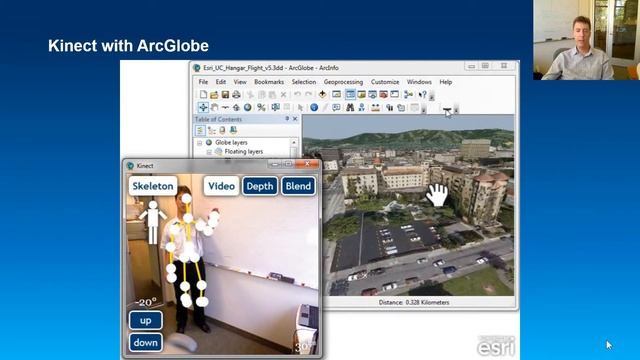The width and height of the screenshot is (640, 360).
Task: Click the 3D city globe view
Action: pyautogui.click(x=408, y=205)
